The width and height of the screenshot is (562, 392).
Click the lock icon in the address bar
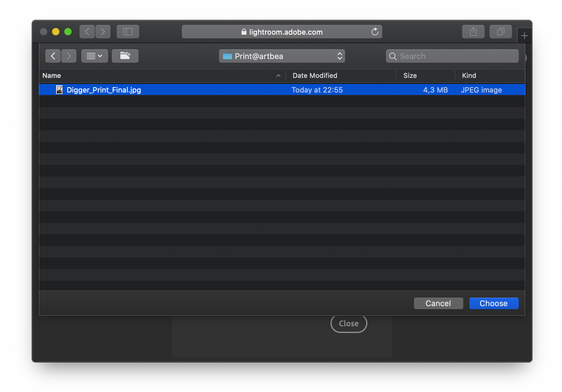click(x=244, y=32)
